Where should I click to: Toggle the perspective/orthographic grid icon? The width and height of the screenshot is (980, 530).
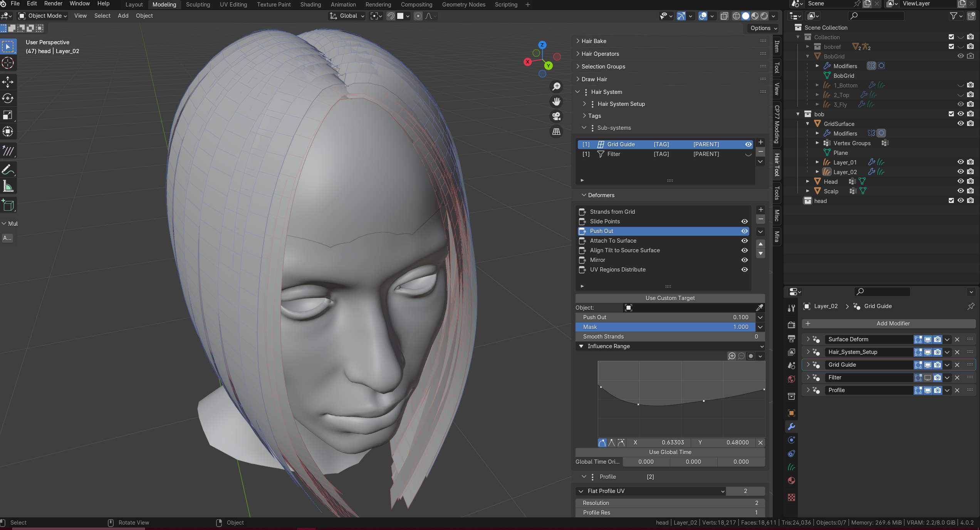[556, 132]
